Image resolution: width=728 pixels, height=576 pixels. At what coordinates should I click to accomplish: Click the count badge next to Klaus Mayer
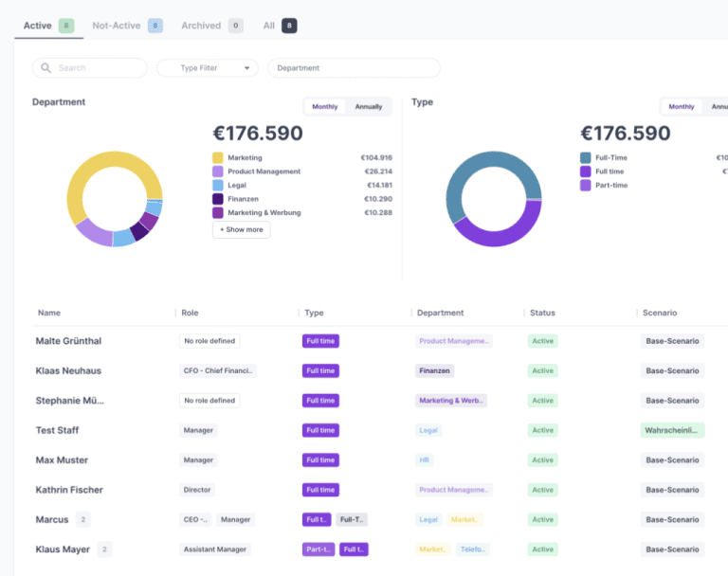click(104, 549)
